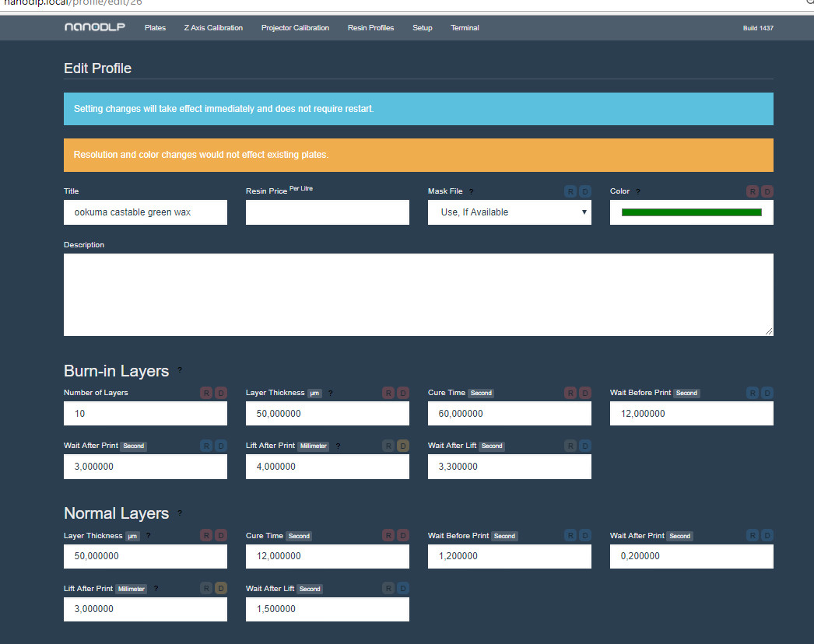Image resolution: width=814 pixels, height=644 pixels.
Task: Click the help question mark beside Color label
Action: 638,191
